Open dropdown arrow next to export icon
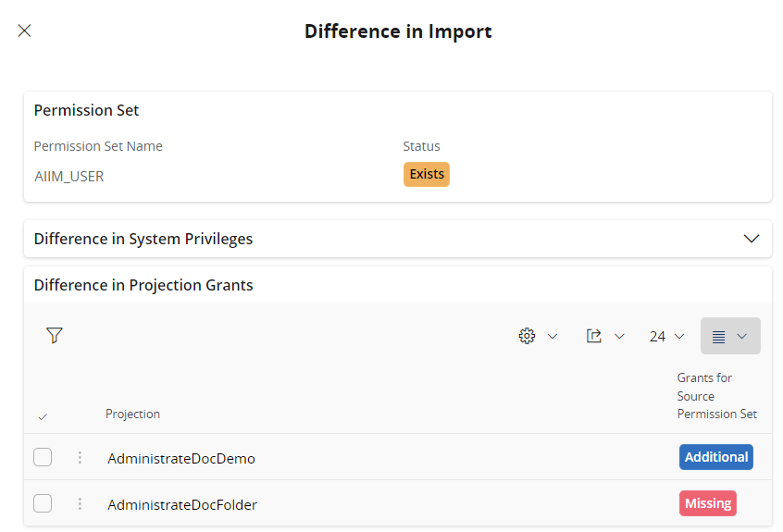Viewport: 783px width, 532px height. coord(619,336)
